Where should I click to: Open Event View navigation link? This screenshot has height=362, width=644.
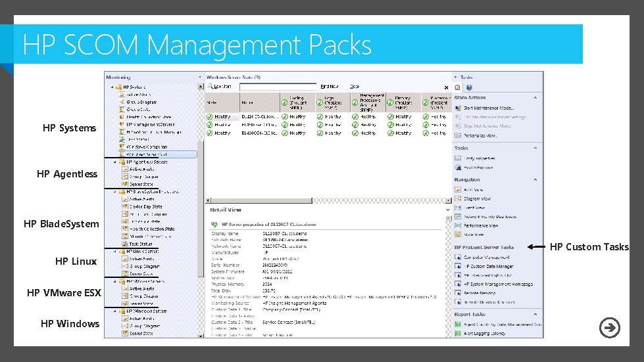pos(474,208)
